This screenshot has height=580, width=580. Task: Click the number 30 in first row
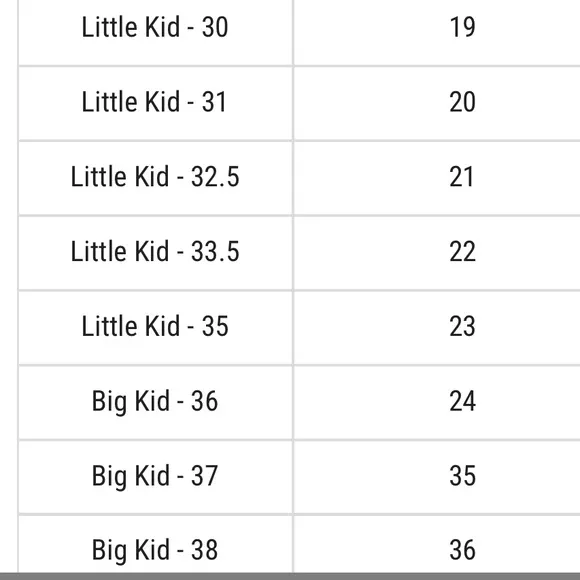215,27
